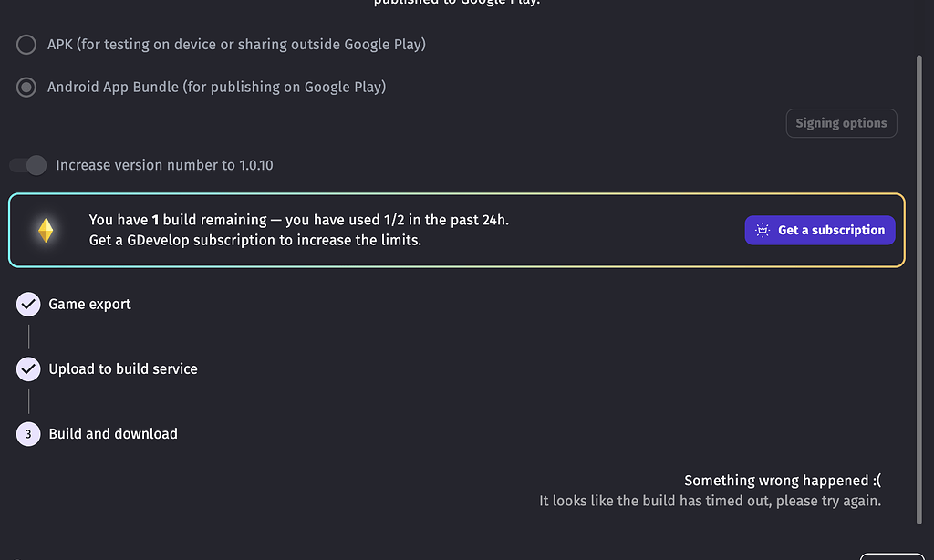Image resolution: width=934 pixels, height=560 pixels.
Task: Click the Get a subscription button
Action: (x=819, y=230)
